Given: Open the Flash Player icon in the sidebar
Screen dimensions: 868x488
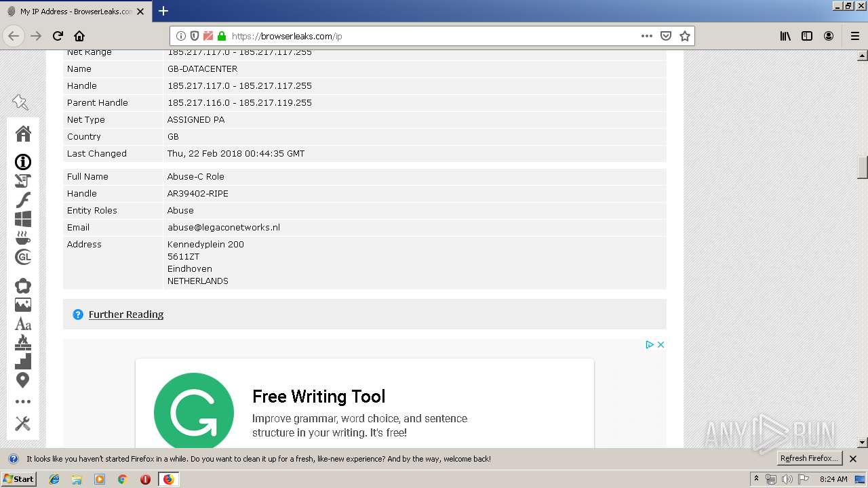Looking at the screenshot, I should 23,200.
